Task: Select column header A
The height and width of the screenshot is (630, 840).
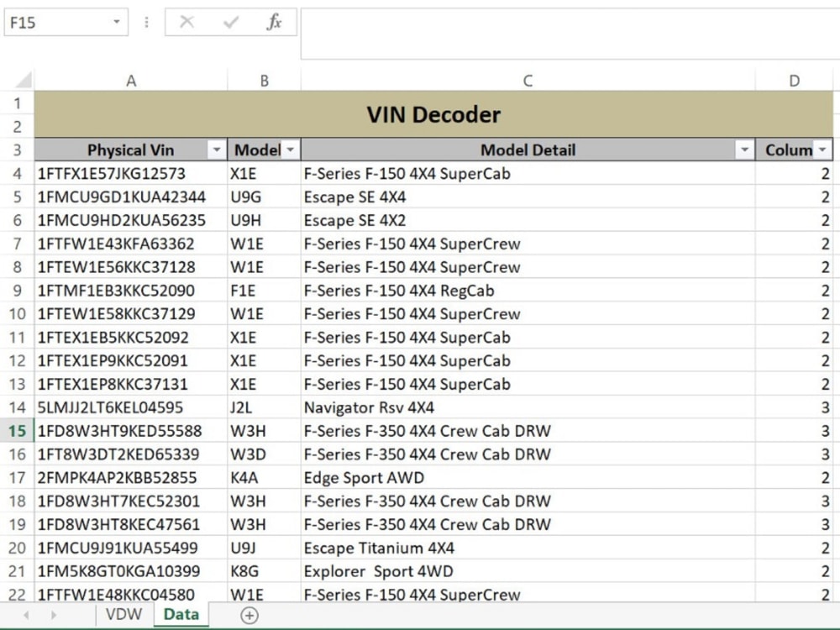Action: click(x=131, y=80)
